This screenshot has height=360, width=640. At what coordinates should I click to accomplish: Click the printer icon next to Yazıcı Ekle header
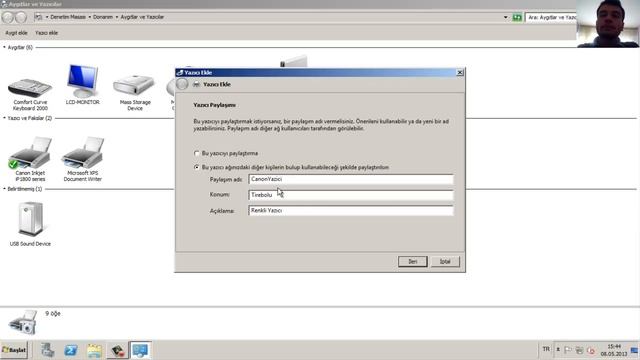click(196, 84)
